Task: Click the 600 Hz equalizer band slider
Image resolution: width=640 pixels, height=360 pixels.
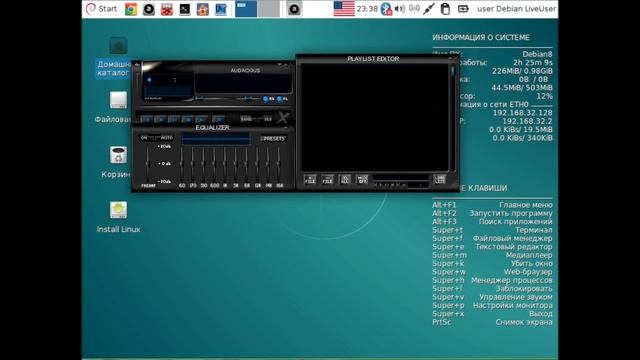Action: pos(214,164)
